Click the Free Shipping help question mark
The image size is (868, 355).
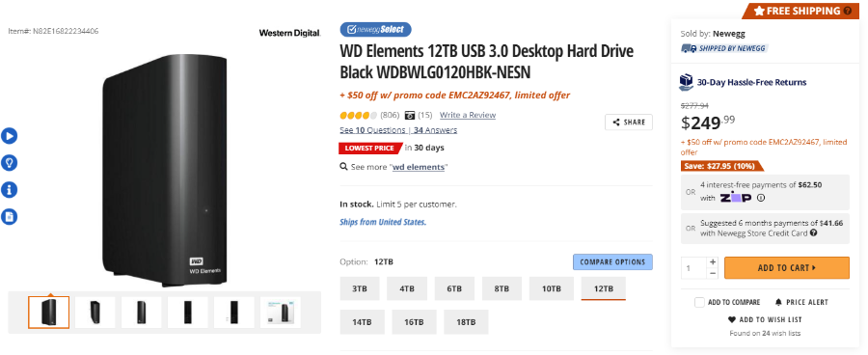tap(848, 11)
